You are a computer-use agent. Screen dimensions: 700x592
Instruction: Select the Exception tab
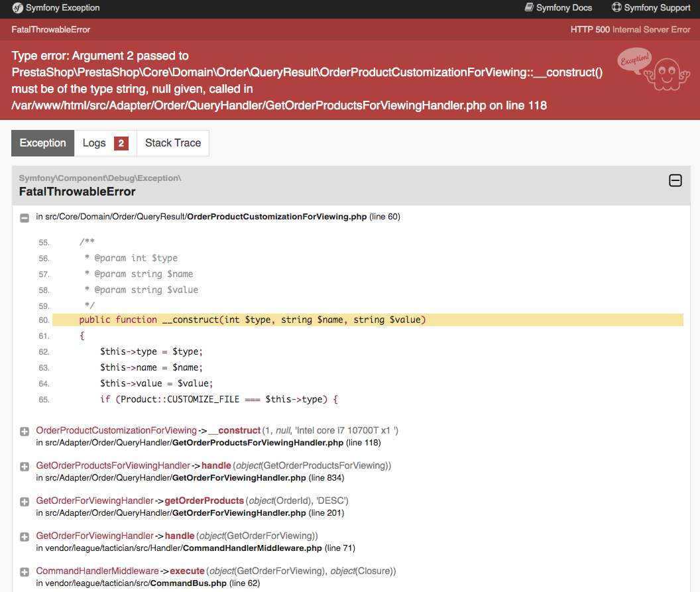click(x=43, y=143)
